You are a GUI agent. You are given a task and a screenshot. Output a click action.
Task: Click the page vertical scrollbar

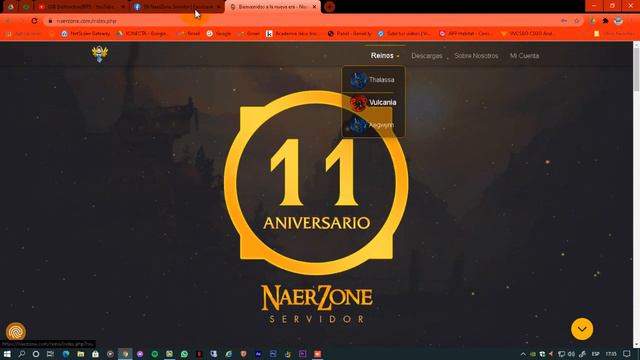636,194
